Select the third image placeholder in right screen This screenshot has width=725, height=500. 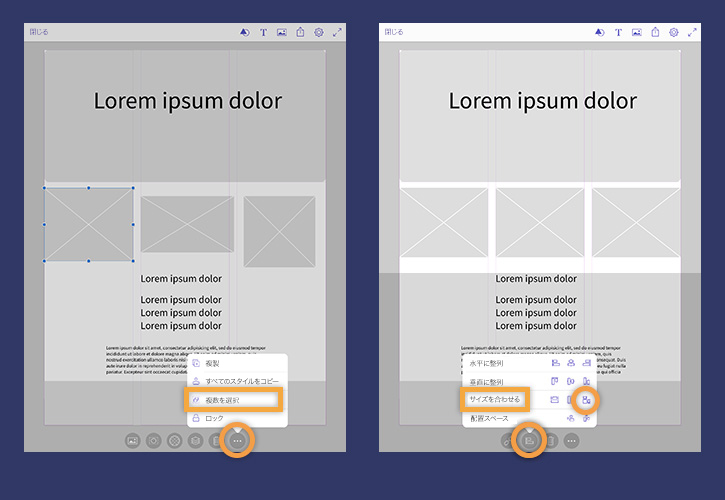click(x=636, y=222)
